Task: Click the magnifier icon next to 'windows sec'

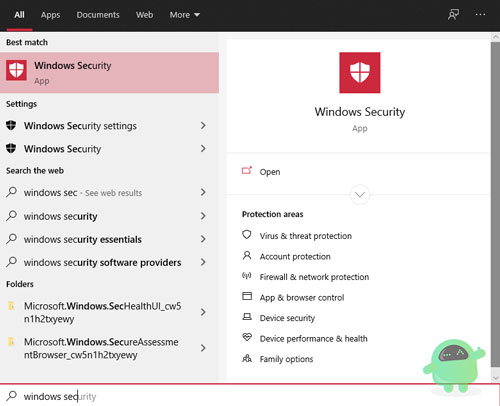Action: pos(11,192)
